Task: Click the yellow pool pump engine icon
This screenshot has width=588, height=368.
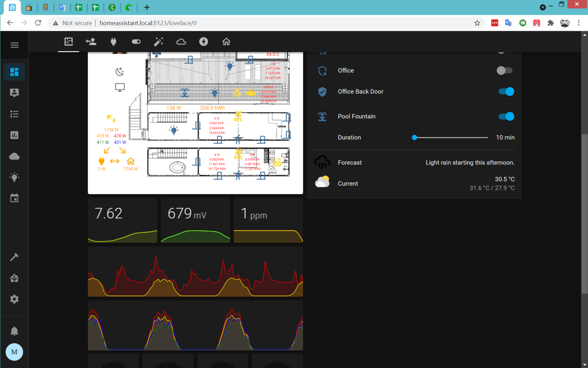Action: click(x=251, y=93)
